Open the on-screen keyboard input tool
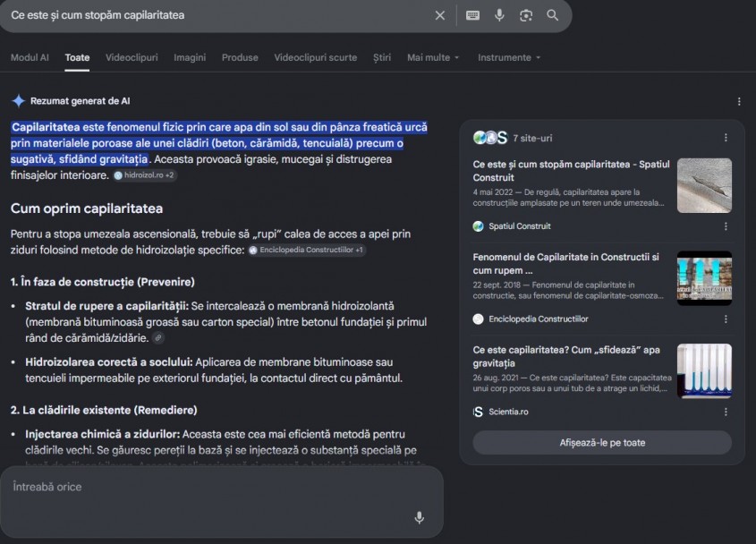 tap(472, 15)
